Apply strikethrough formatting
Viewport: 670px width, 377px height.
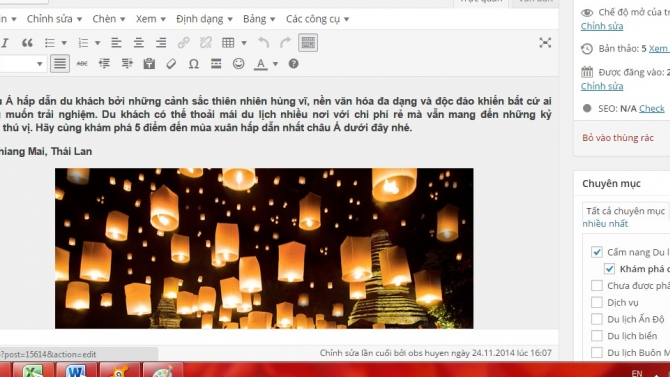pos(82,64)
